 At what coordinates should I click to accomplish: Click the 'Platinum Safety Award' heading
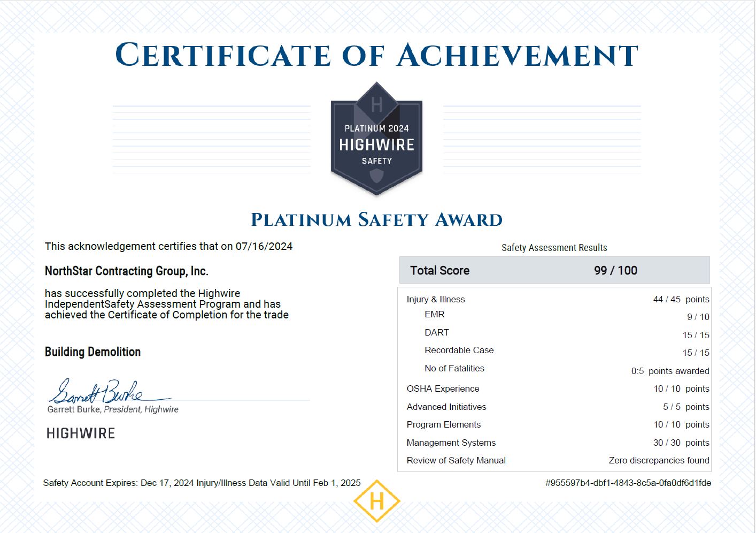click(377, 219)
